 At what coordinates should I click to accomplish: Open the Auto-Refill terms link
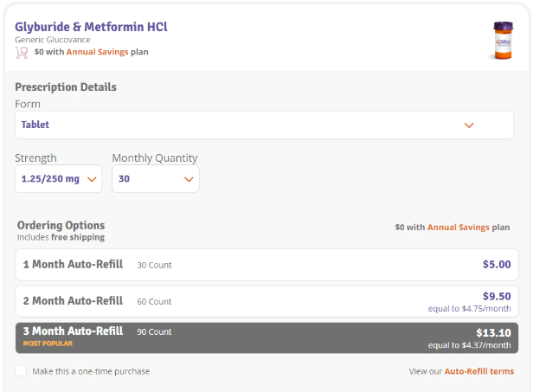(x=479, y=371)
